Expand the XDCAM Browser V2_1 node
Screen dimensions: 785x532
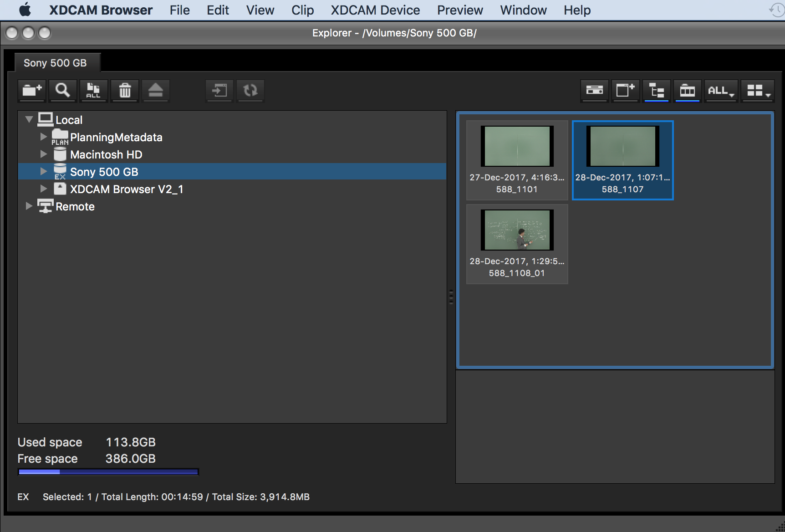(44, 189)
